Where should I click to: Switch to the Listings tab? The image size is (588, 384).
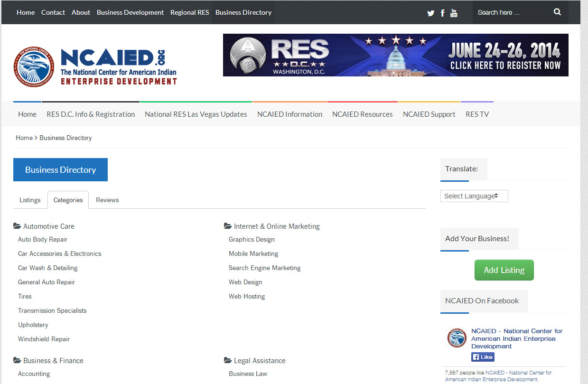(x=30, y=200)
